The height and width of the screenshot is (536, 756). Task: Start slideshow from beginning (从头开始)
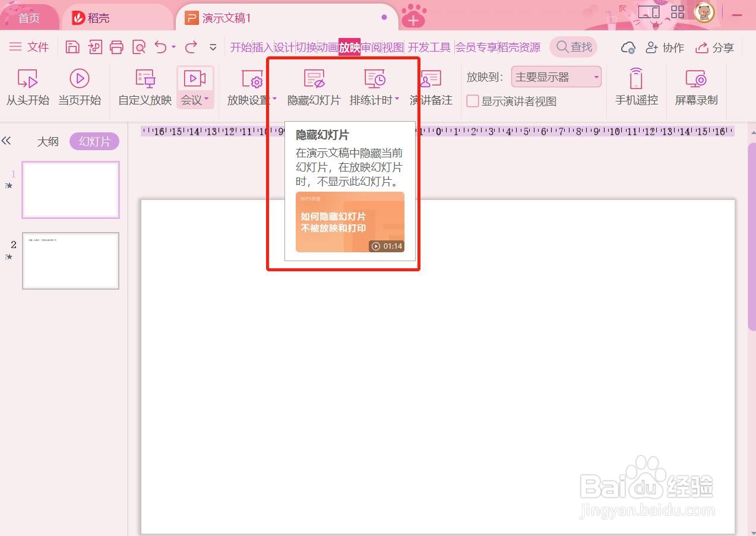coord(28,87)
